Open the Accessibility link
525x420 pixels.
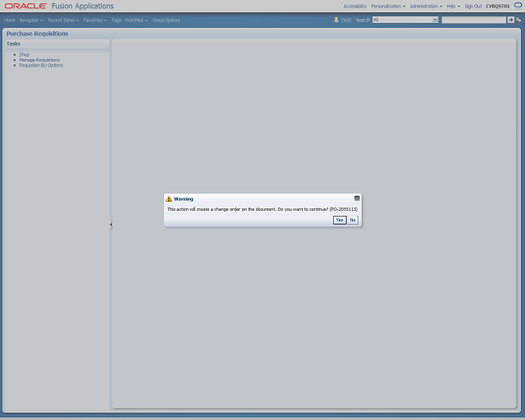[x=355, y=6]
